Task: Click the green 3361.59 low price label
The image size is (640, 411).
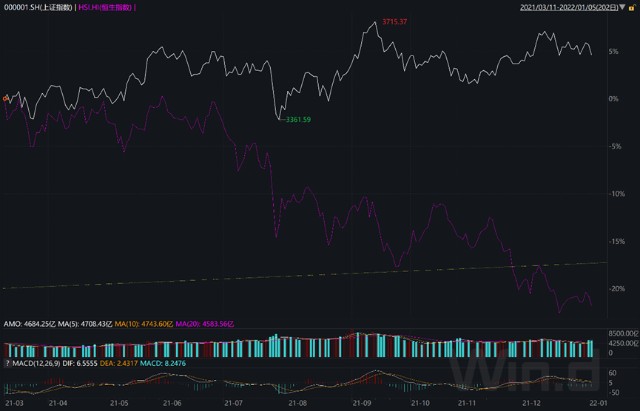Action: [x=294, y=120]
